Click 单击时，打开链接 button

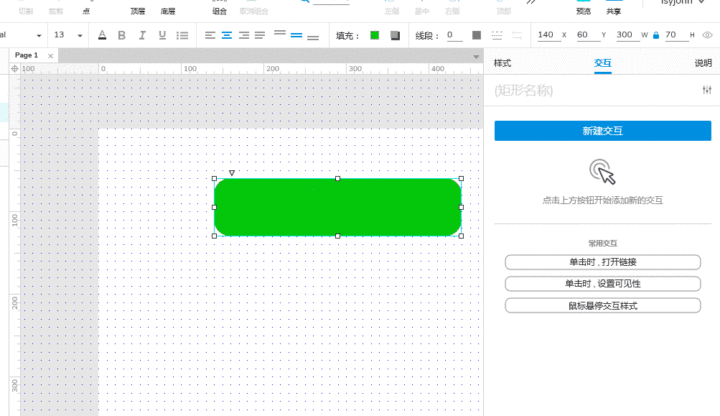coord(602,262)
